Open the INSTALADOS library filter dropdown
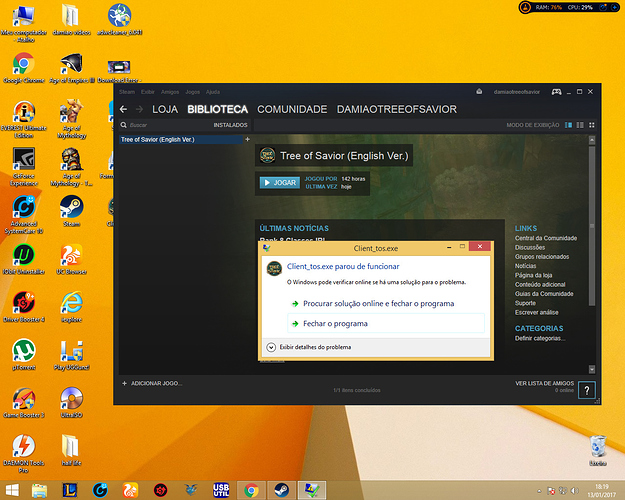Image resolution: width=625 pixels, height=500 pixels. [230, 125]
